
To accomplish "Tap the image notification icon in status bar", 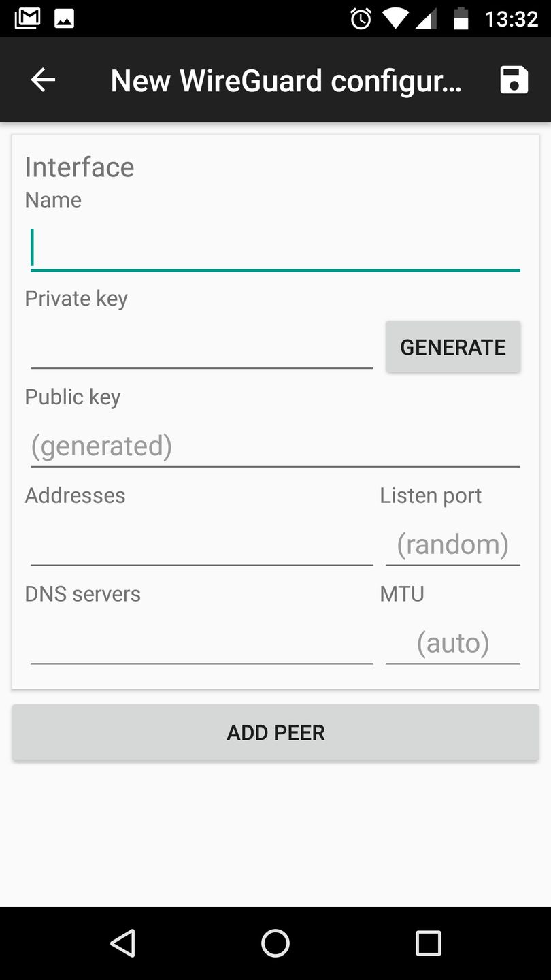I will 64,18.
